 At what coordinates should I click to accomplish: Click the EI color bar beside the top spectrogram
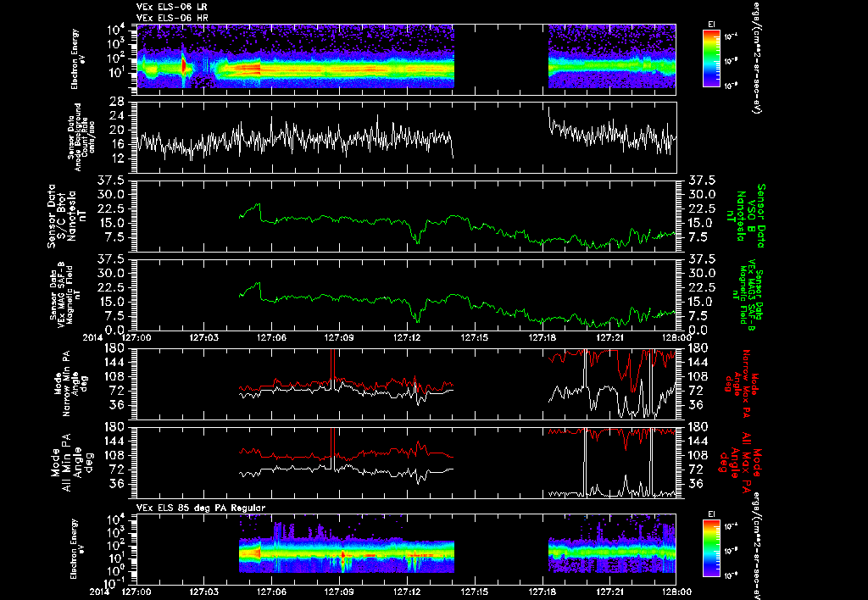711,58
